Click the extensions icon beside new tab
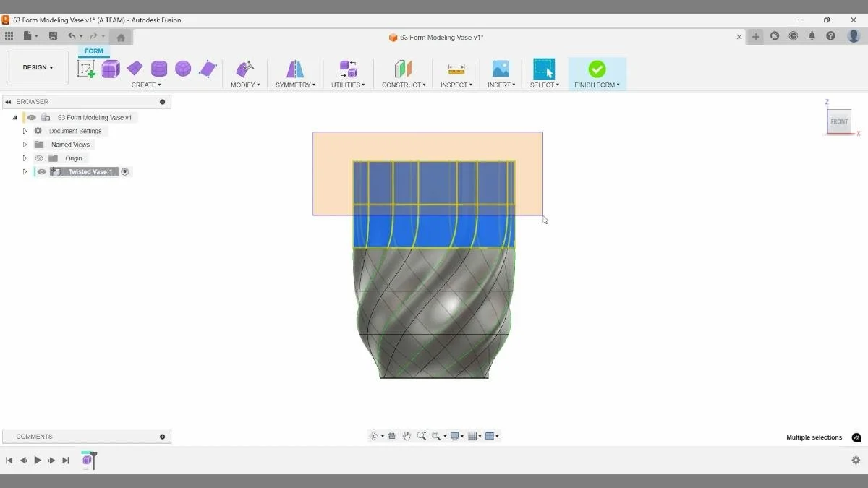The height and width of the screenshot is (488, 868). [x=775, y=36]
